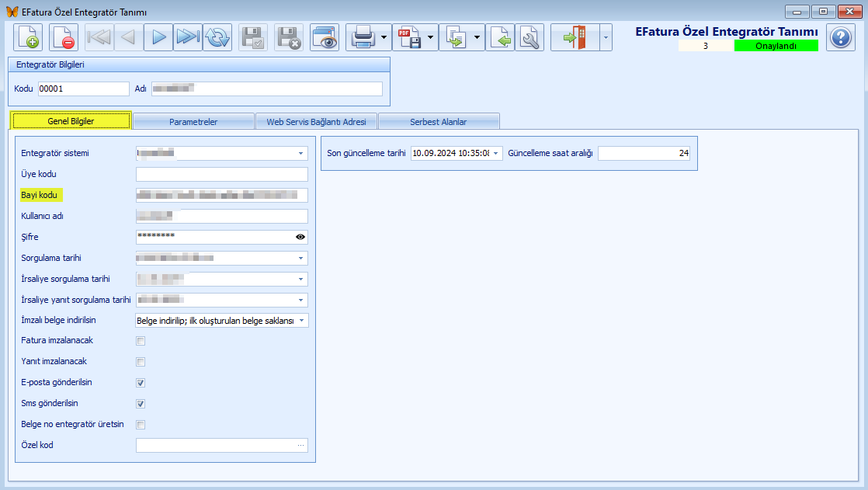Viewport: 868px width, 490px height.
Task: Show password with Şifre eye icon
Action: click(x=300, y=237)
